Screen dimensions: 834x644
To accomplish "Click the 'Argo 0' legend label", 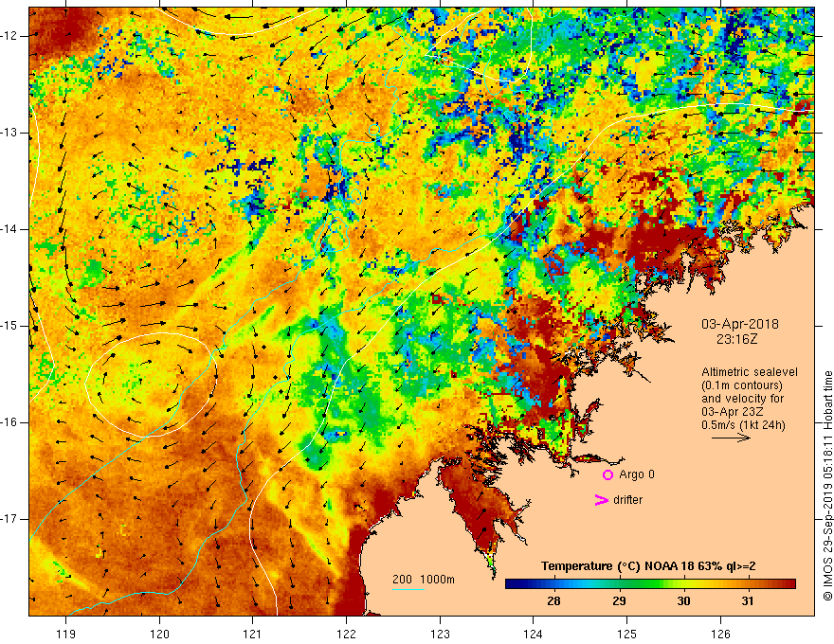I will pos(637,474).
